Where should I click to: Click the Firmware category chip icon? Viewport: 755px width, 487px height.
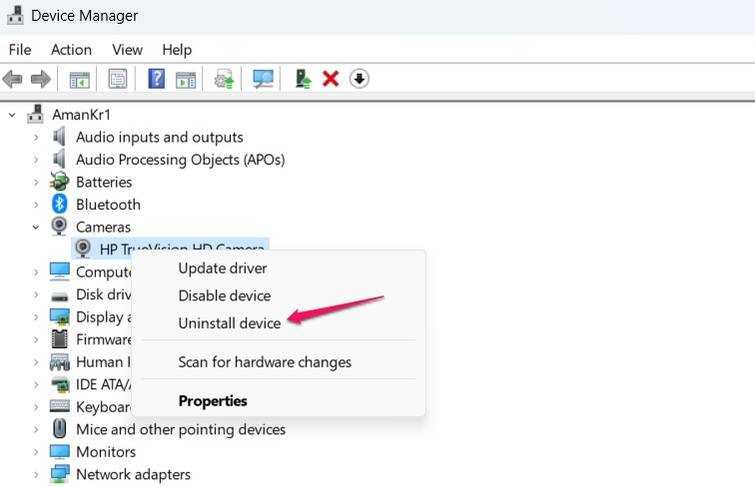click(60, 339)
